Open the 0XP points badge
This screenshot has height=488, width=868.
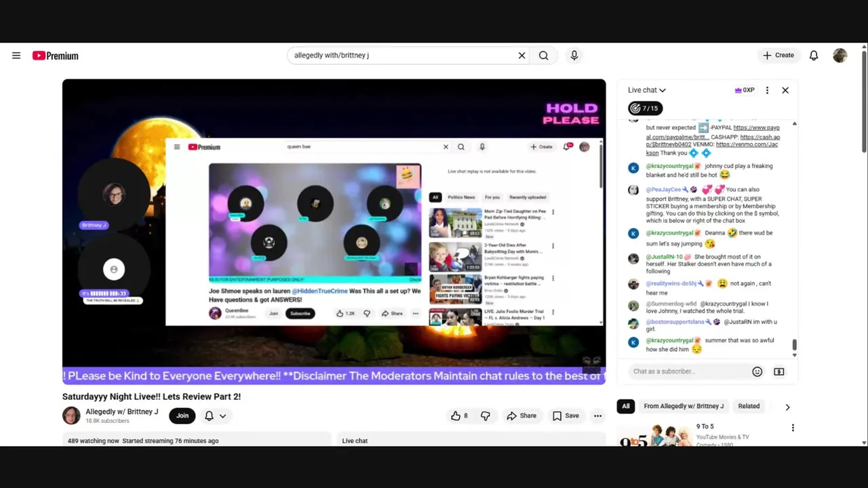click(x=745, y=90)
